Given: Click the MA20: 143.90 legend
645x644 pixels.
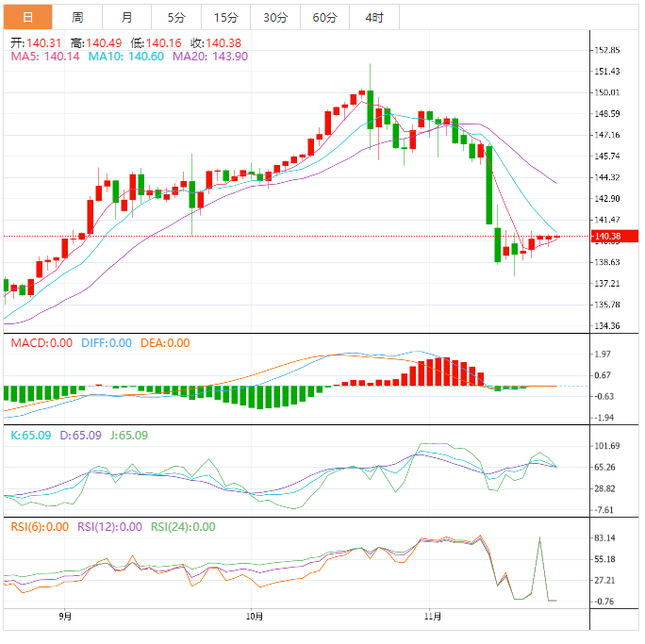Looking at the screenshot, I should (210, 57).
